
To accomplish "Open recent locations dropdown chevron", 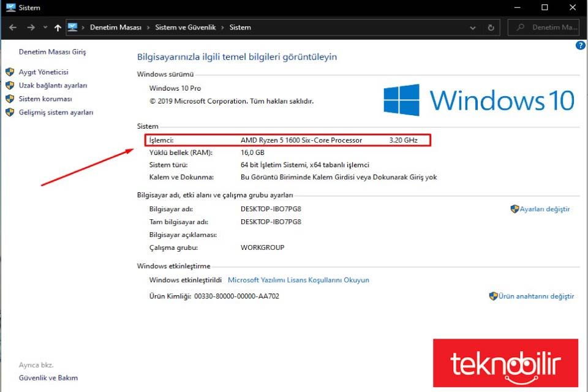I will pyautogui.click(x=45, y=28).
